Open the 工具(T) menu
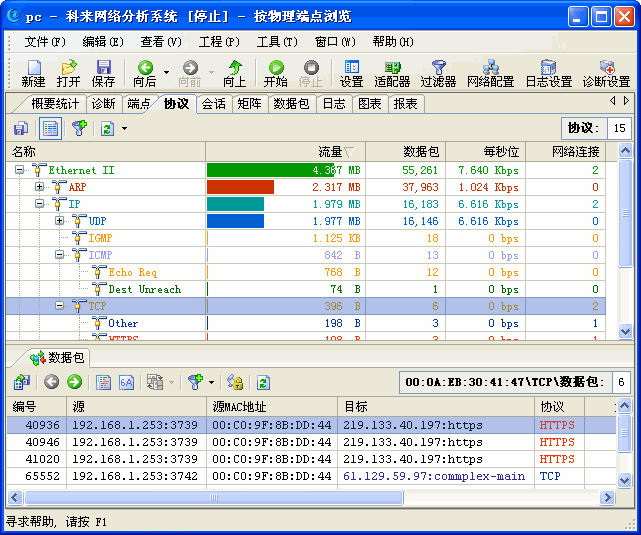Viewport: 641px width, 535px height. click(x=277, y=42)
